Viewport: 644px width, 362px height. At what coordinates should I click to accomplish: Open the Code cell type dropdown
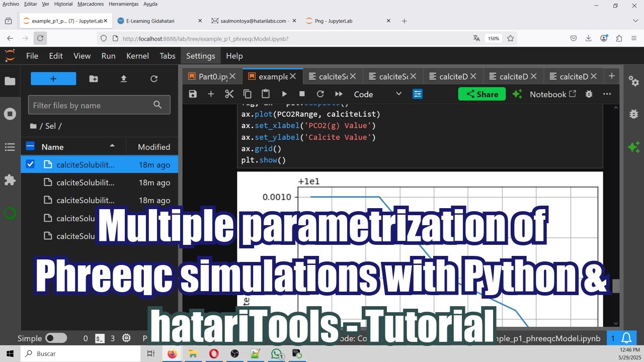point(377,94)
